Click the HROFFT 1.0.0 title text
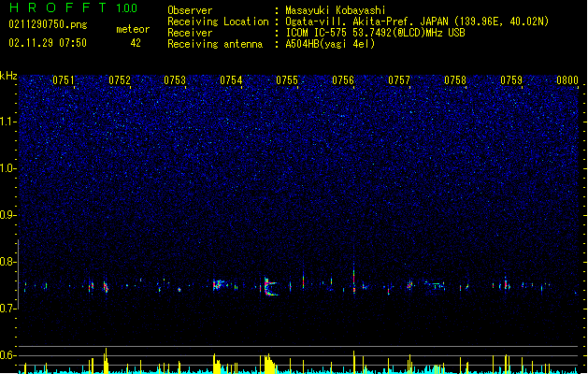This screenshot has width=588, height=374. 74,7
